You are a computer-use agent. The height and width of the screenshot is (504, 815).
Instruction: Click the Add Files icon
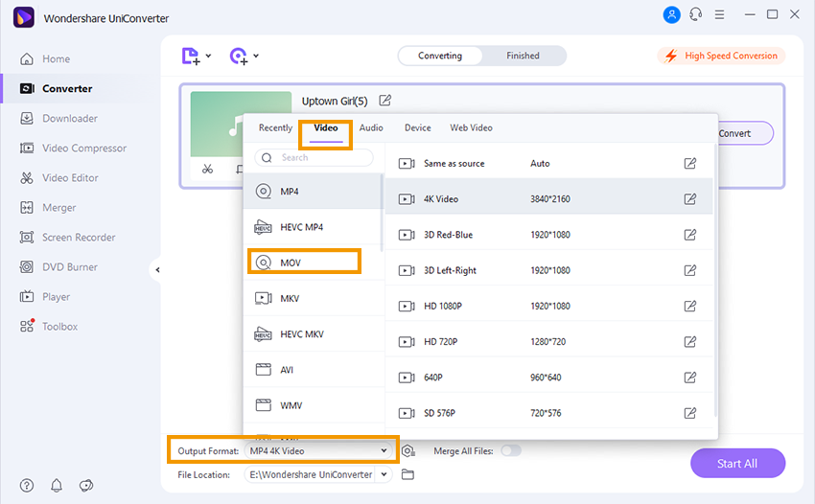tap(190, 57)
